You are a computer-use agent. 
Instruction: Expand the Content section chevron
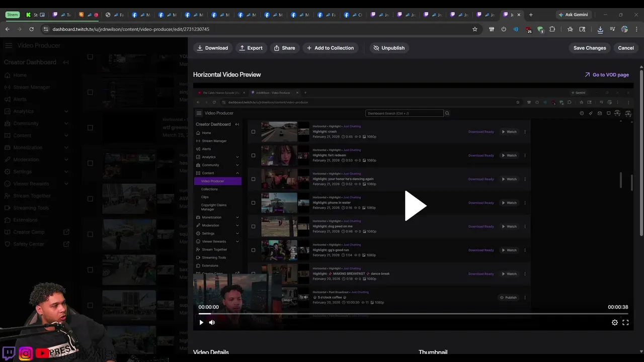coord(66,135)
